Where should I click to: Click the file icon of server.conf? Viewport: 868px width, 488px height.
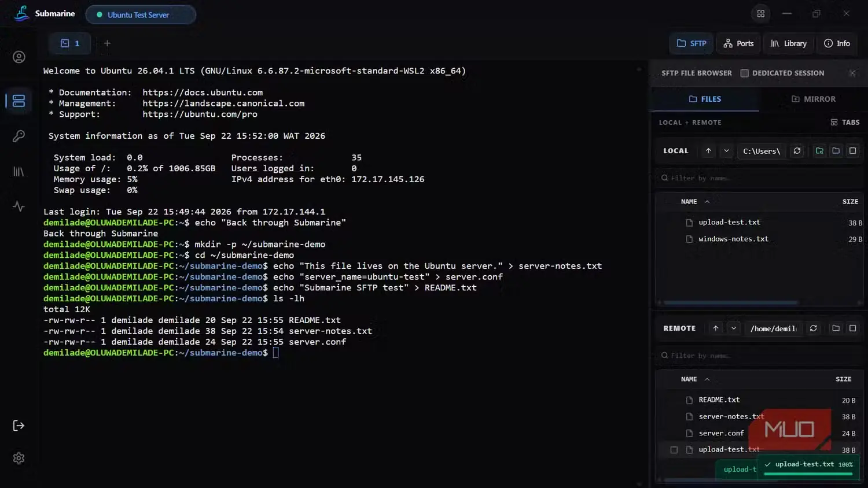coord(689,433)
